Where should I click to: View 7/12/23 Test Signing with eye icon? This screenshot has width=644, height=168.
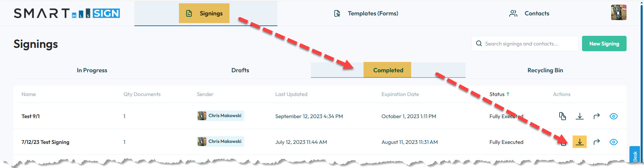614,142
